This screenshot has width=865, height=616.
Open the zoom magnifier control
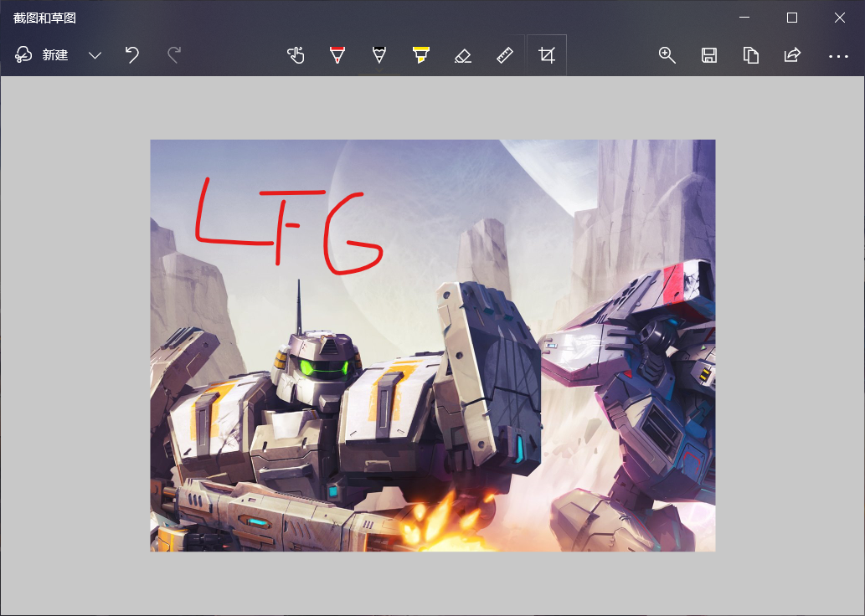click(667, 55)
